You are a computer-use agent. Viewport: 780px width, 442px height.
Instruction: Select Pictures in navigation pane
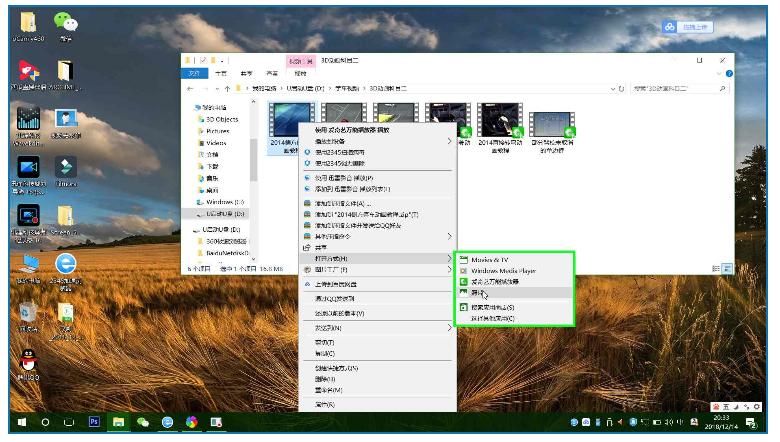click(x=217, y=131)
